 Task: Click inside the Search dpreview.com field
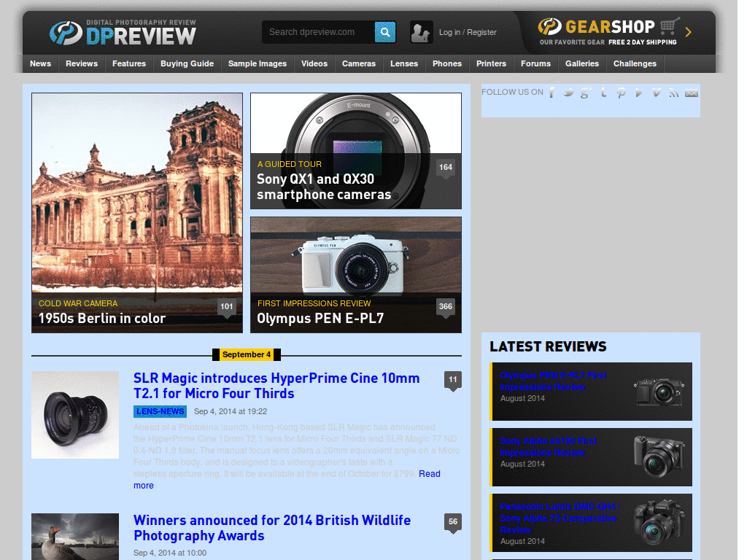[319, 32]
